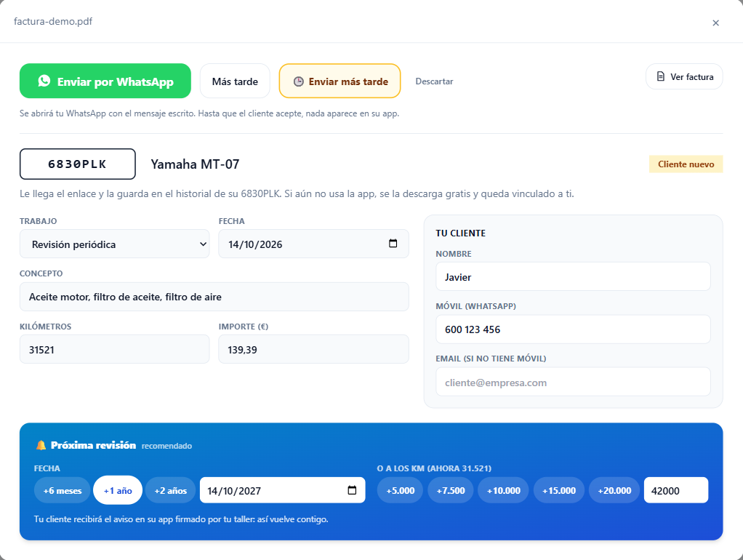743x560 pixels.
Task: Click the next revision date 14/10/2027
Action: [x=282, y=490]
